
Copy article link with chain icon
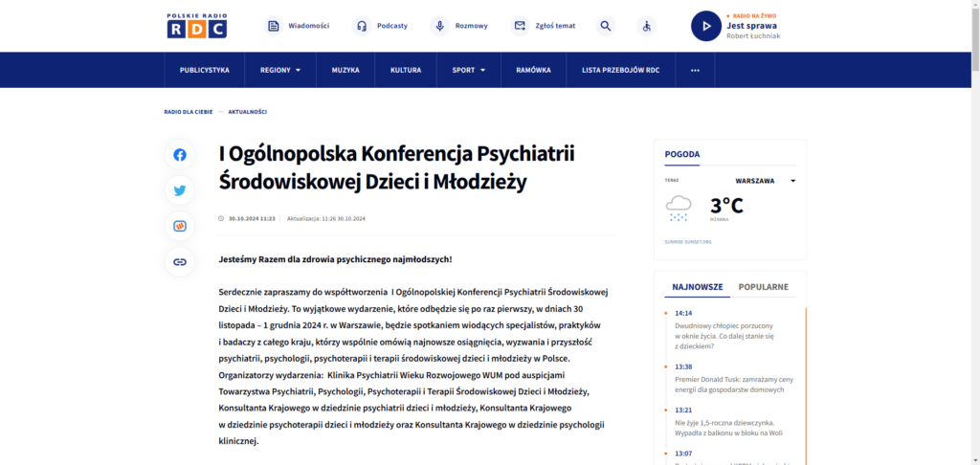[x=180, y=261]
